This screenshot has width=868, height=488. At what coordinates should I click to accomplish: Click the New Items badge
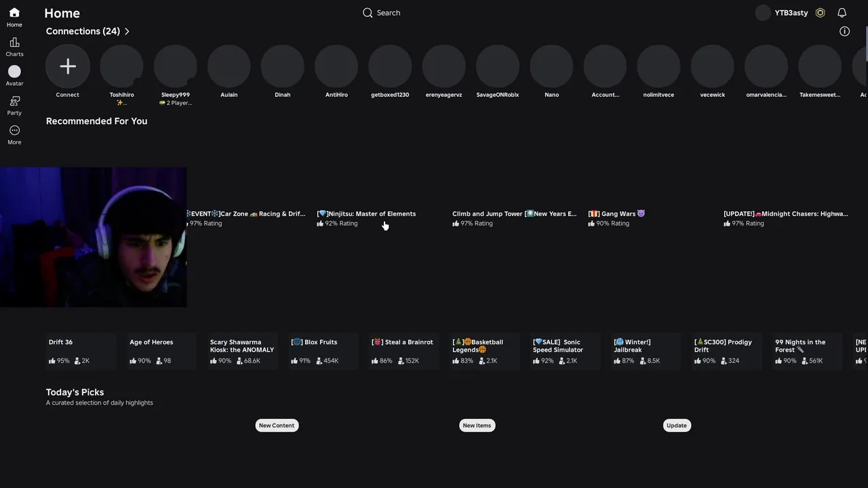pyautogui.click(x=477, y=426)
